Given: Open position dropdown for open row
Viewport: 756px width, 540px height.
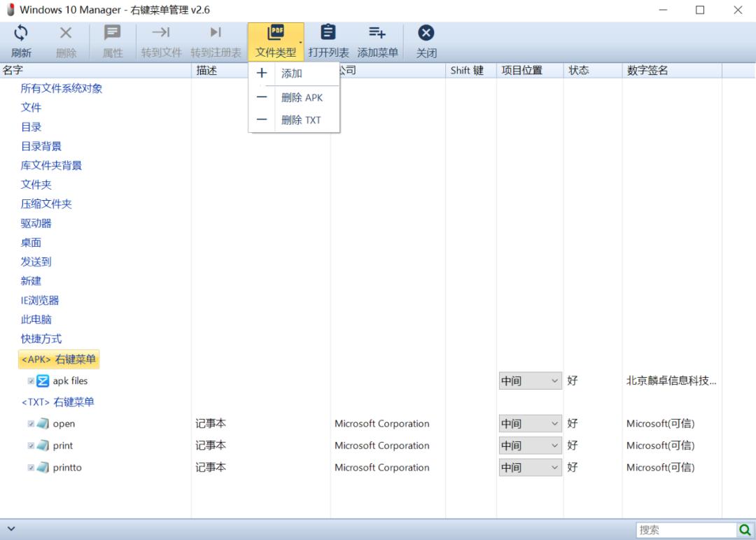Looking at the screenshot, I should (x=531, y=424).
